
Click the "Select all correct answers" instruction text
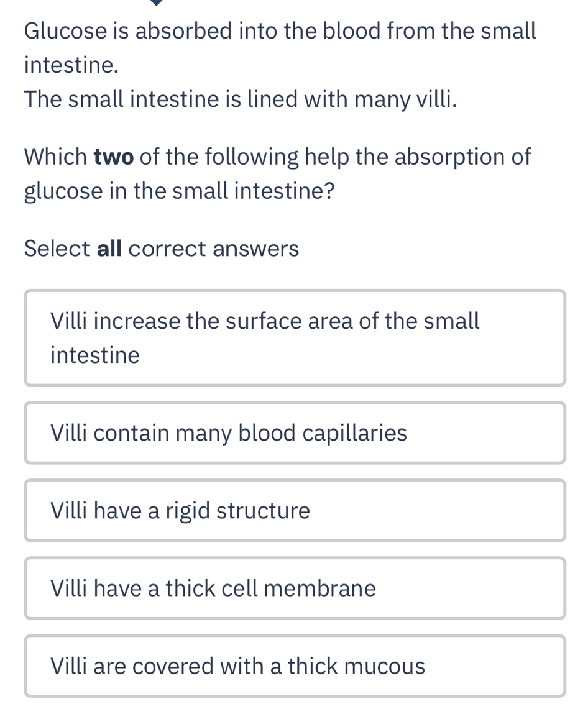[162, 249]
